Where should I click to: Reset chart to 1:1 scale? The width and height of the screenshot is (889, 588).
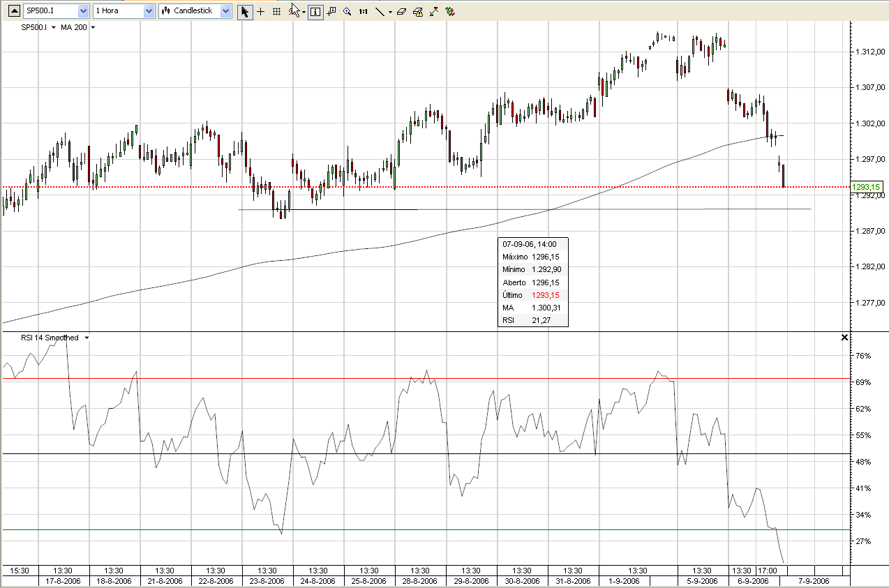[362, 10]
